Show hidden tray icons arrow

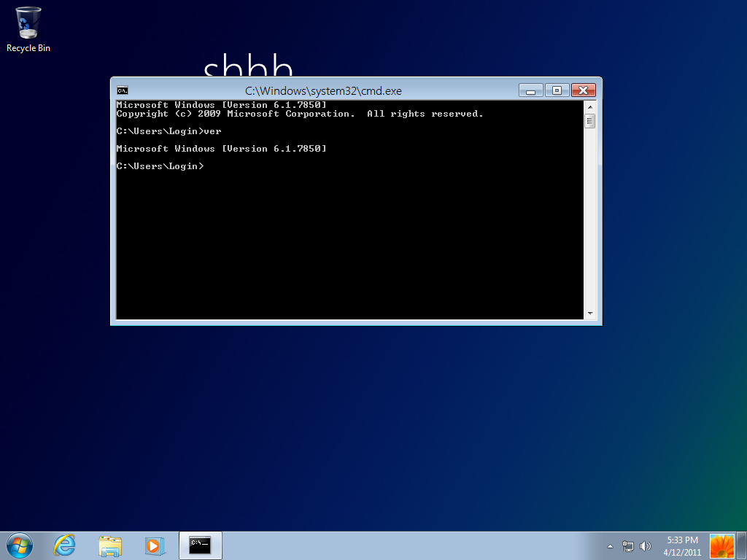(x=611, y=546)
